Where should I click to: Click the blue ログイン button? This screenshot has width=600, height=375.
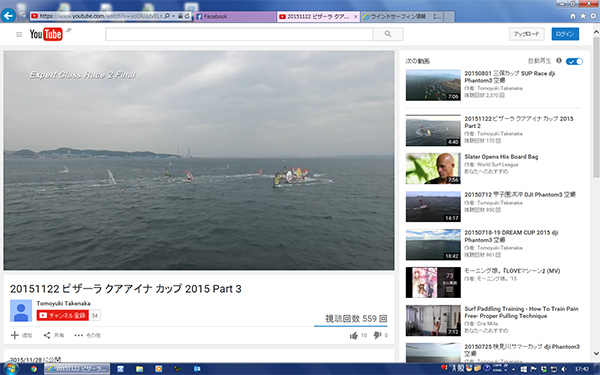coord(565,34)
